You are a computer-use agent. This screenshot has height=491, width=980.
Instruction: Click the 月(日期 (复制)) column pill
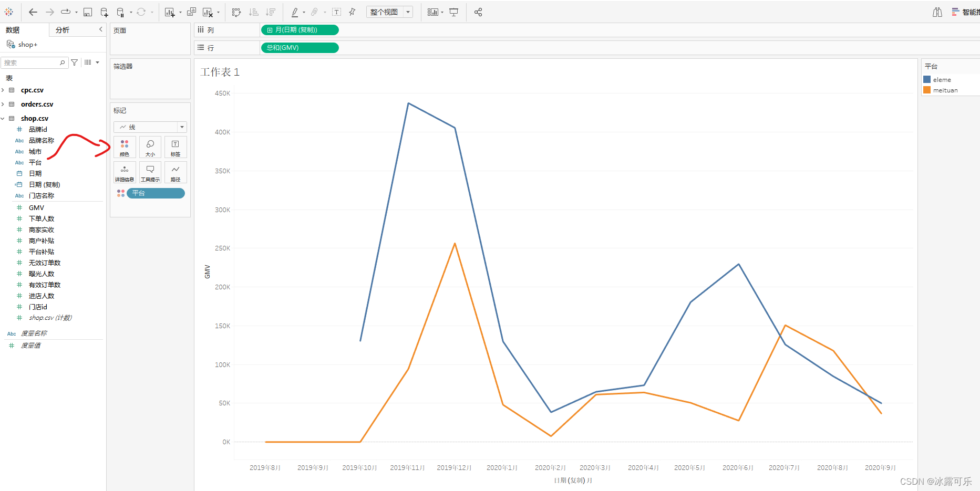(x=300, y=30)
